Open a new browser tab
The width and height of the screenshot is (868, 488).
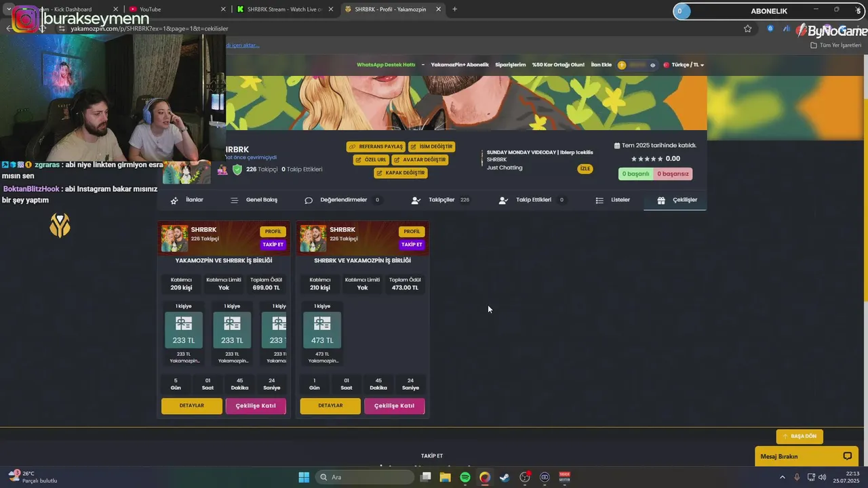tap(454, 9)
